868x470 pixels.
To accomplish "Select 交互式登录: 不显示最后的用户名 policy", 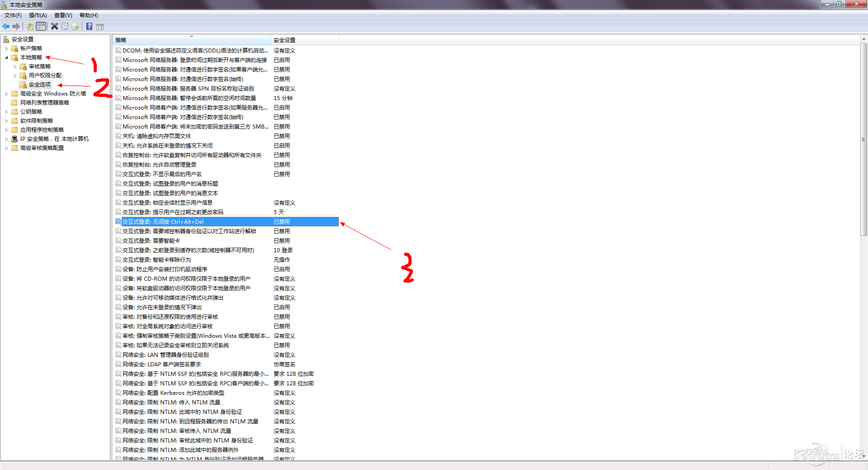I will [162, 174].
